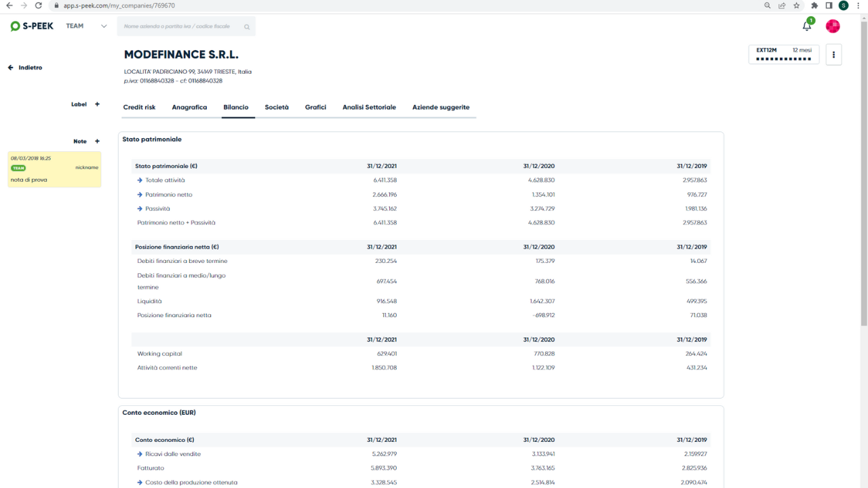Click the note date 08/03/2018 16:25
This screenshot has height=488, width=868.
tap(31, 159)
